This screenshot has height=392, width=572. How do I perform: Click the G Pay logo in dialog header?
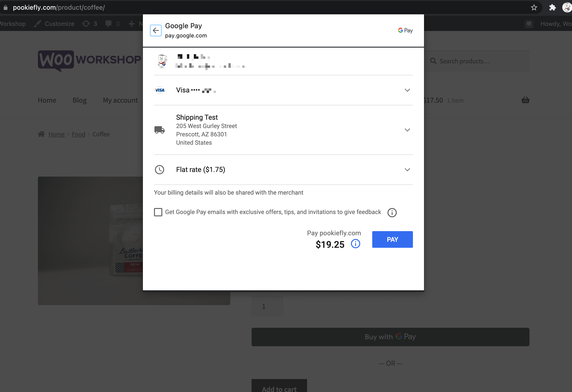[405, 31]
